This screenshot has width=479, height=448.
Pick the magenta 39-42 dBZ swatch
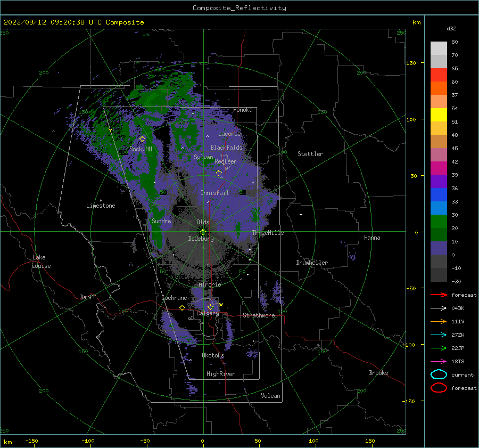coord(439,168)
